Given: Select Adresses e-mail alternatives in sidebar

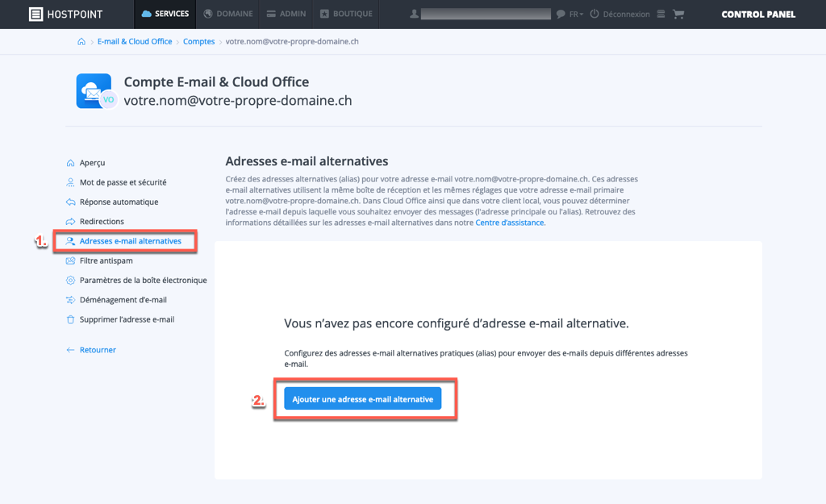Looking at the screenshot, I should point(130,241).
